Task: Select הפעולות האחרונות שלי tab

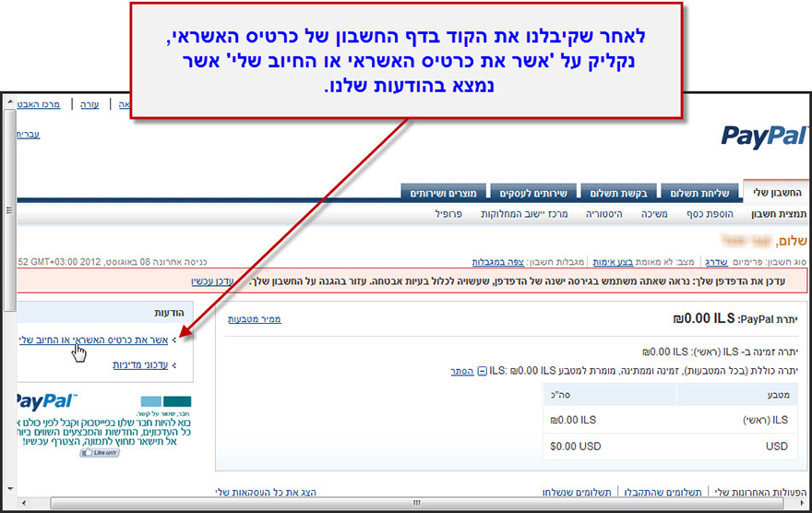Action: (x=760, y=492)
